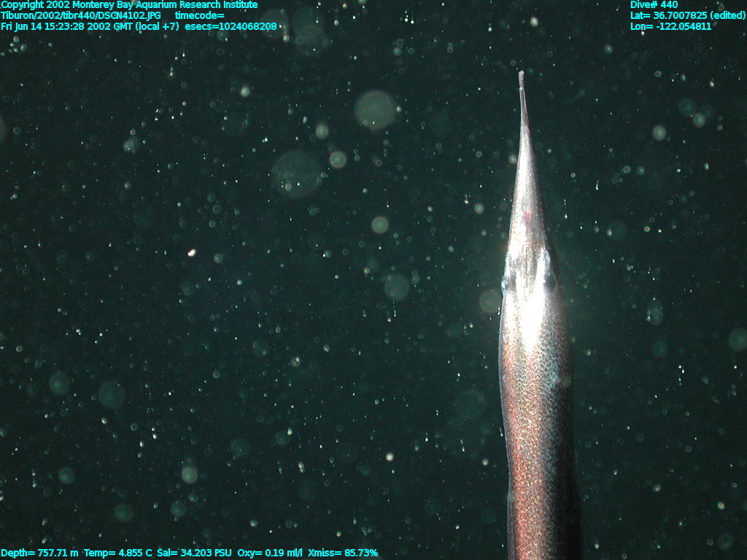
Task: Click the 'Lat= 36.7007825 (edited)' reading
Action: pos(687,16)
